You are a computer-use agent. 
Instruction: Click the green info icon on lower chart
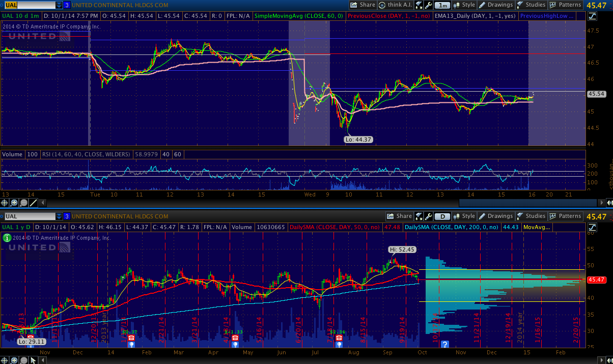[7, 237]
